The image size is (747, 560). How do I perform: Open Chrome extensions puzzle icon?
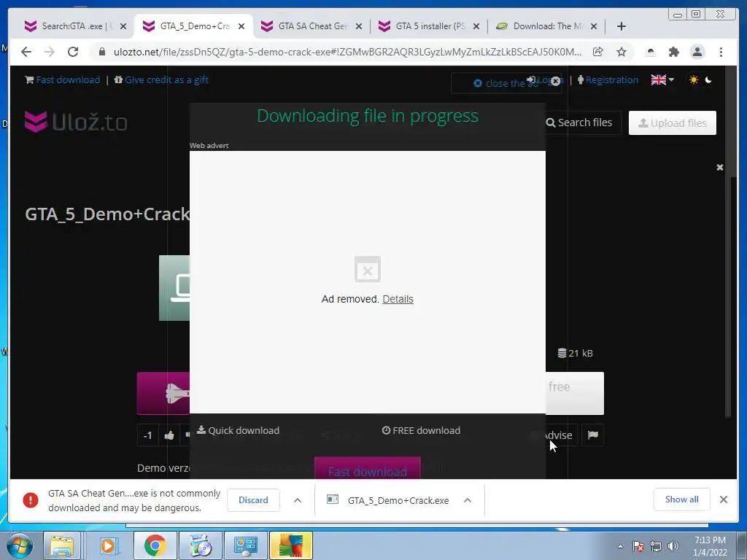673,52
